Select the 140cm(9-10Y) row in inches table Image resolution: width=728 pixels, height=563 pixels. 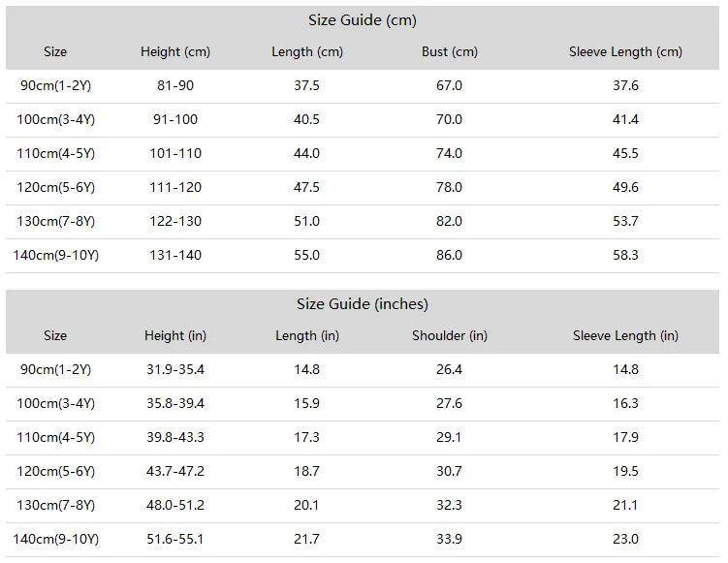(363, 540)
